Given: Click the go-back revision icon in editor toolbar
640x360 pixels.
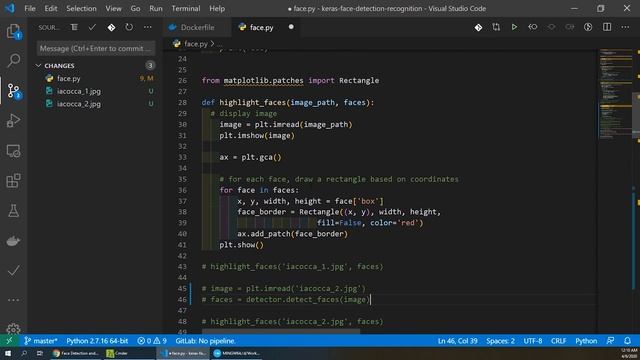Looking at the screenshot, I should tap(533, 27).
